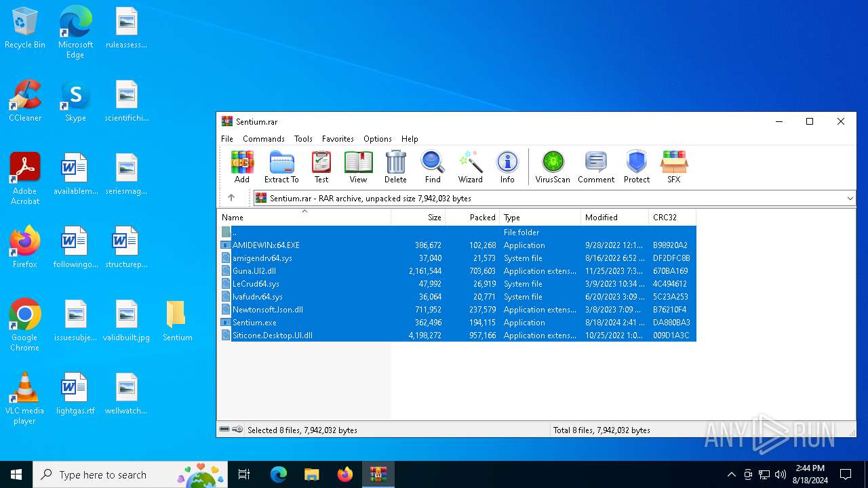868x488 pixels.
Task: Open the Sentium folder on desktop
Action: pos(177,321)
